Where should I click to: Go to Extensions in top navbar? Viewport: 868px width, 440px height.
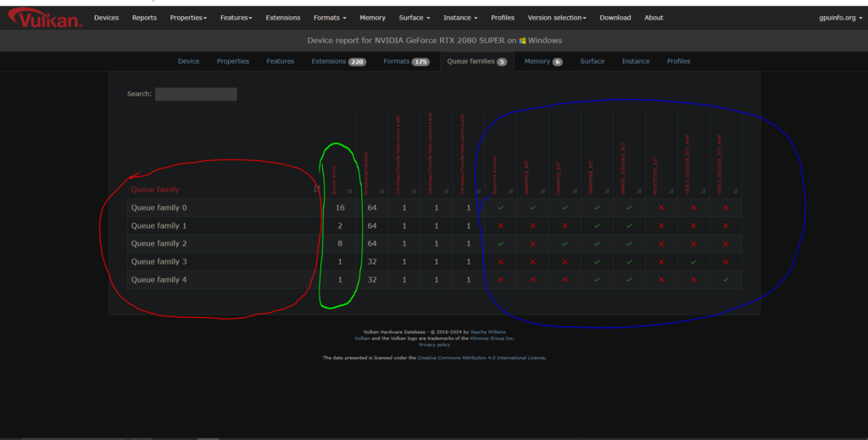(x=283, y=18)
